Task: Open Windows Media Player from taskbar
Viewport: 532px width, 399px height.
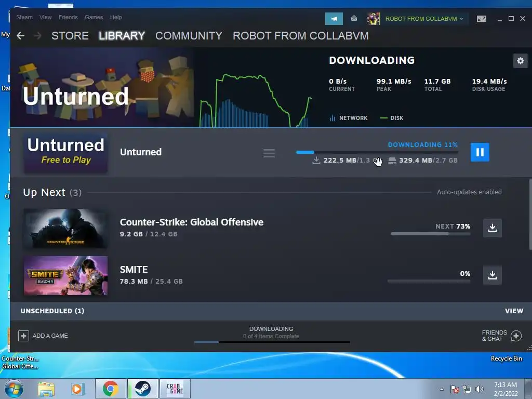Action: pos(77,389)
